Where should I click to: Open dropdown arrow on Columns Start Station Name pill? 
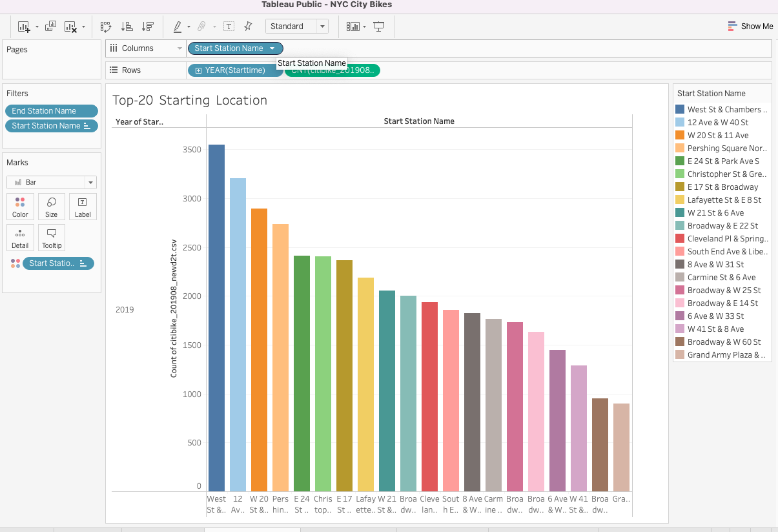272,48
